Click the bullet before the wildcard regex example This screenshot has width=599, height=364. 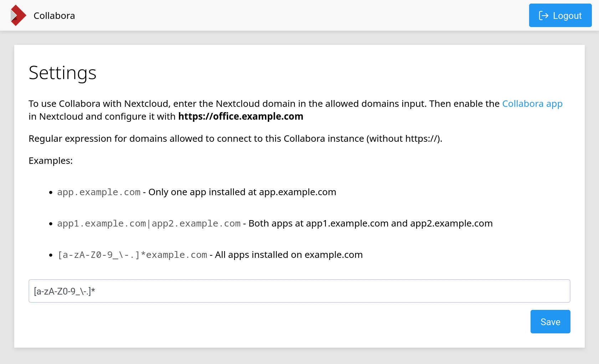[x=51, y=255]
